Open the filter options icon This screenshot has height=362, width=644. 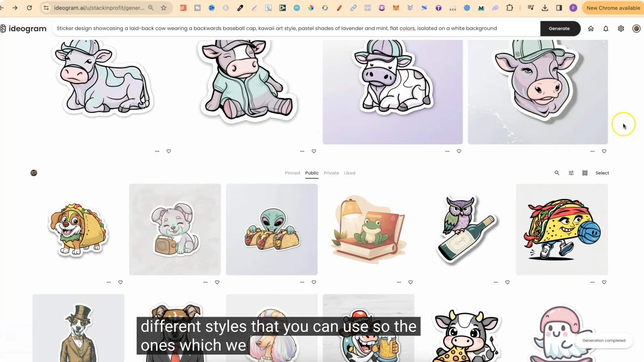(x=571, y=173)
